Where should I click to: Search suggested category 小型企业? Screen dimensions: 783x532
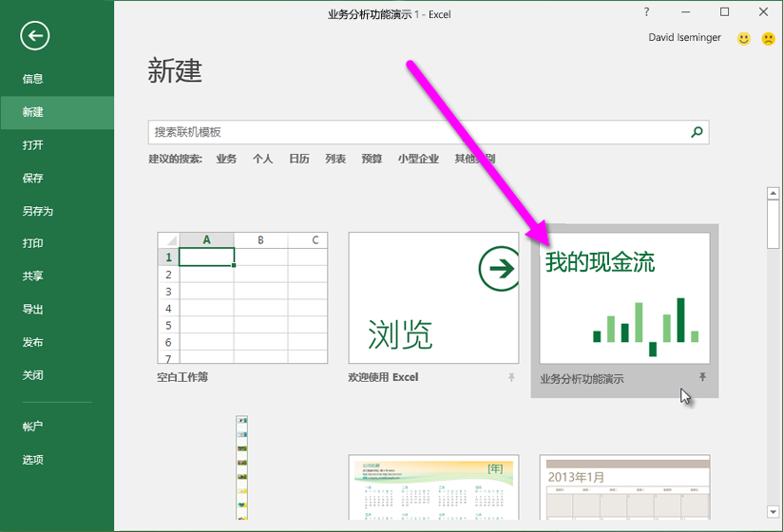(418, 160)
